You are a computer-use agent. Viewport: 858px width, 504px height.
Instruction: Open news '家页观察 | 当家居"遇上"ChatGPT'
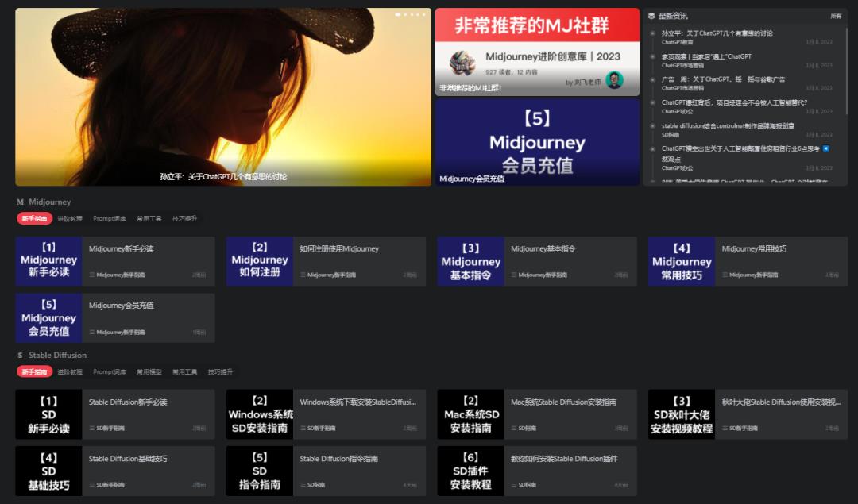706,56
